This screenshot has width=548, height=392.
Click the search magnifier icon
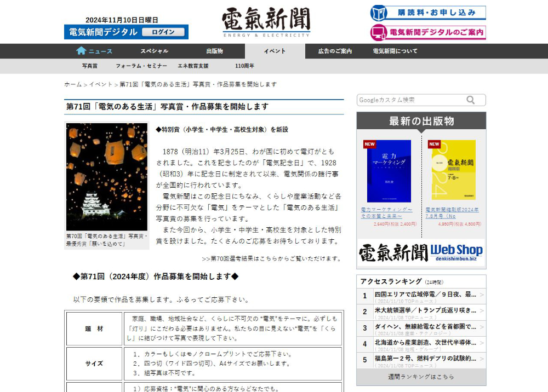(x=471, y=100)
